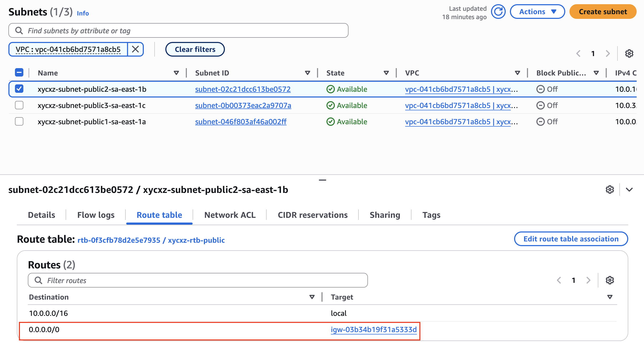Select the xycxz-subnet-public1-sa-east-1a checkbox
Screen dimensions: 644x357
pyautogui.click(x=19, y=121)
